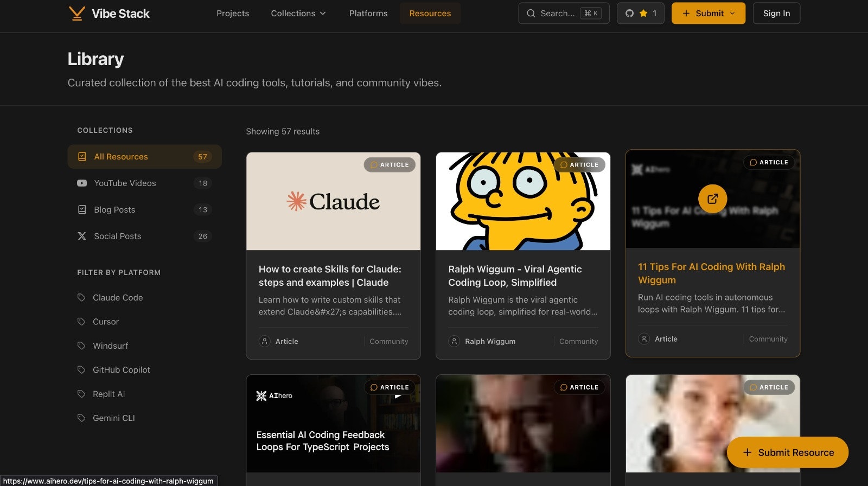Click ARTICLE badge on Essential AI Coding card
This screenshot has height=486, width=868.
click(x=390, y=387)
